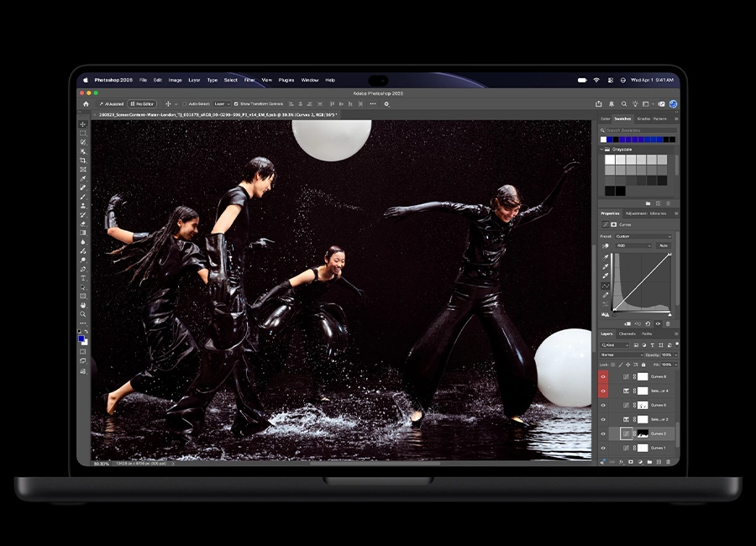Open the three-dots overflow in the options bar
This screenshot has width=756, height=546.
373,103
